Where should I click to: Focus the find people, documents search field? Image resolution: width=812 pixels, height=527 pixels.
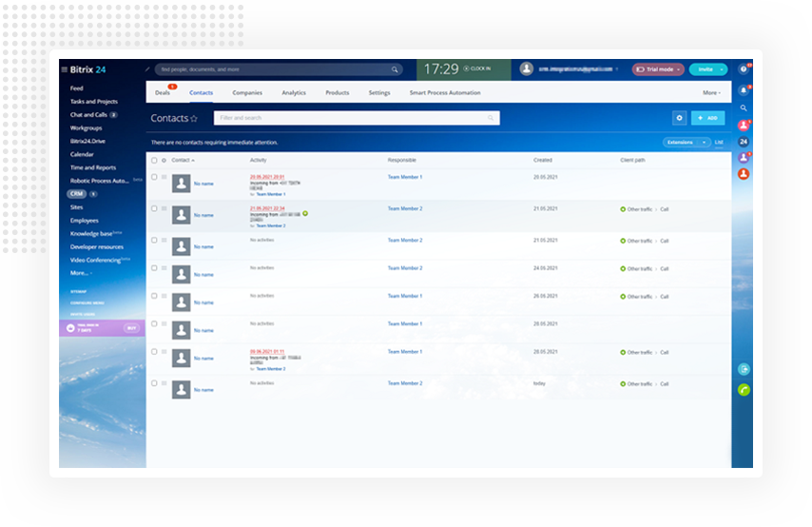click(x=279, y=69)
